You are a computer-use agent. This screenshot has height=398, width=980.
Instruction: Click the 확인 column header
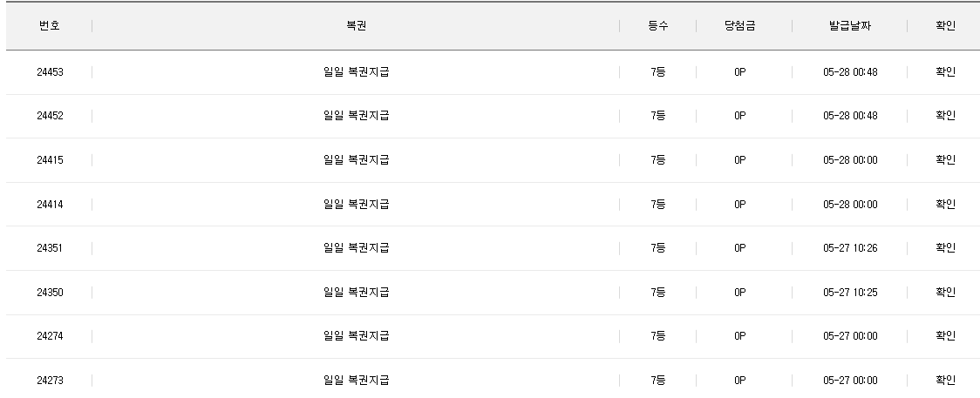tap(945, 25)
